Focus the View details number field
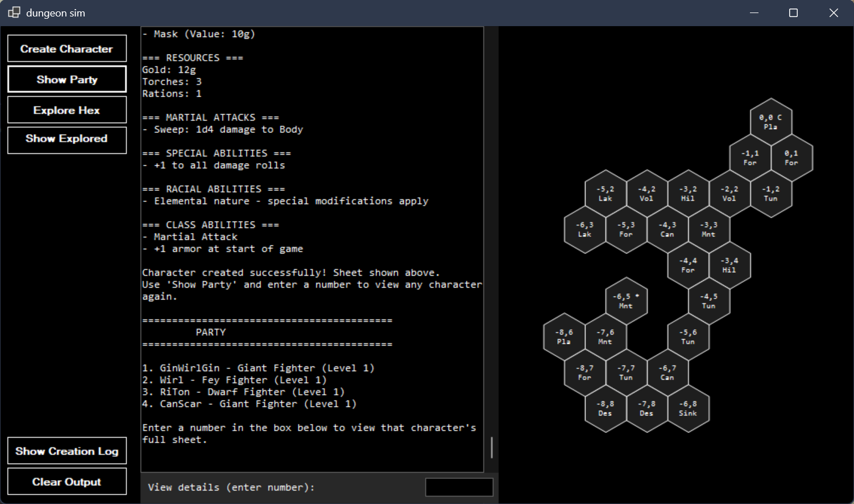 pos(459,488)
